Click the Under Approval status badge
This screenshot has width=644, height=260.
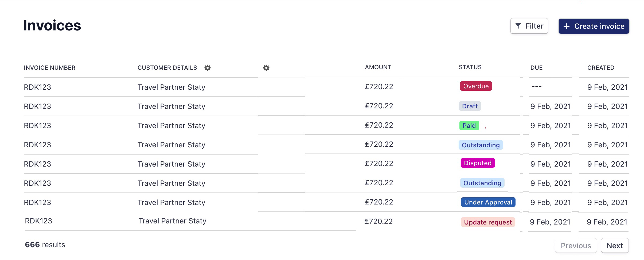tap(488, 202)
